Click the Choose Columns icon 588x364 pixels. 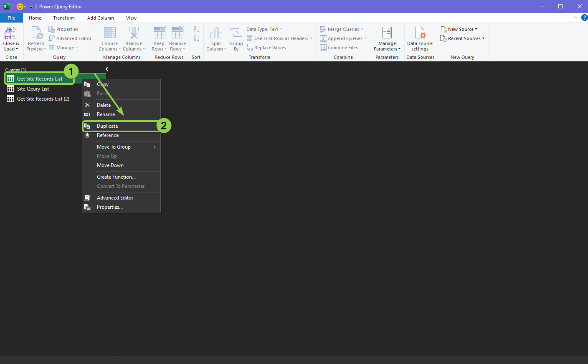pyautogui.click(x=109, y=33)
